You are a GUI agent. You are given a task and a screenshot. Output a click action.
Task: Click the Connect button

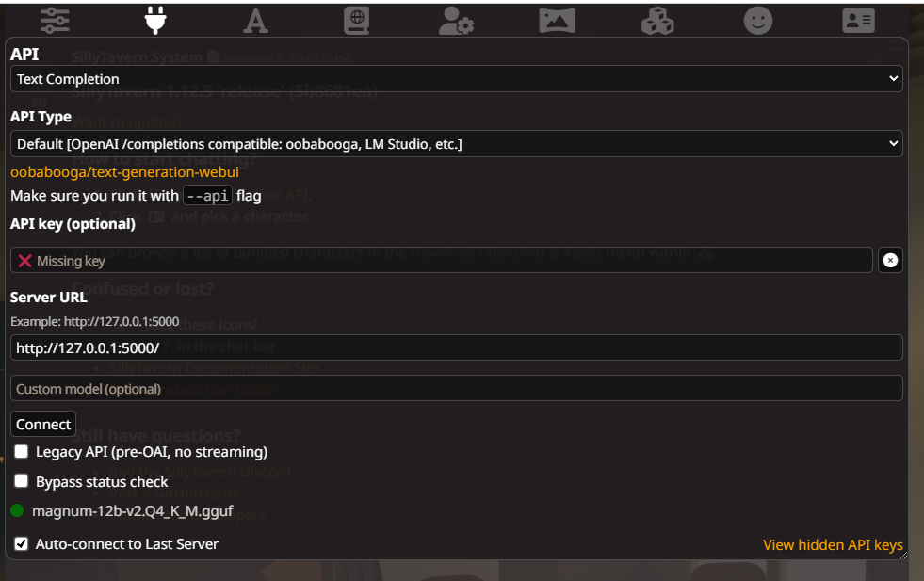[43, 424]
